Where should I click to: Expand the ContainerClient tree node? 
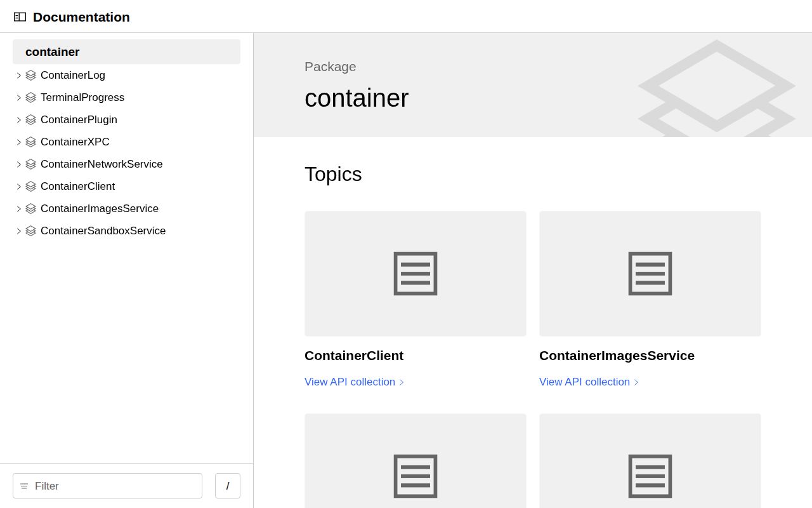[18, 187]
